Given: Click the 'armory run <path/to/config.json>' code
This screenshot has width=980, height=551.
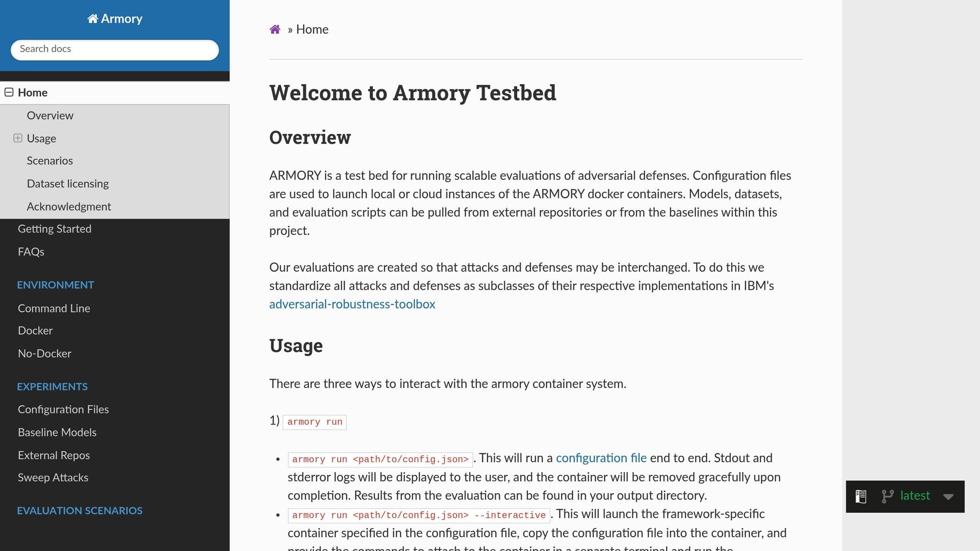Looking at the screenshot, I should pos(380,460).
